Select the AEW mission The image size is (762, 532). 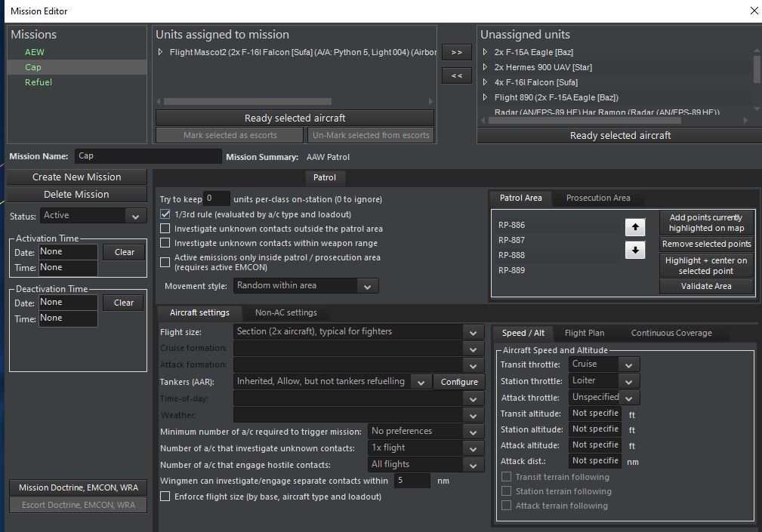click(35, 52)
